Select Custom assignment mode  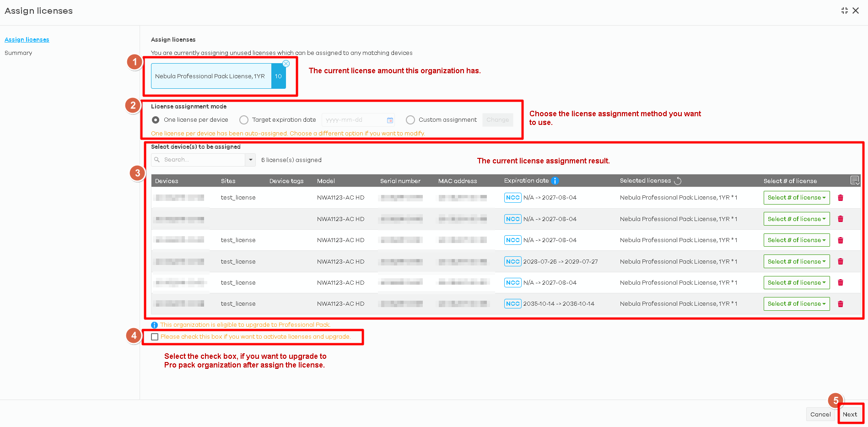coord(410,120)
